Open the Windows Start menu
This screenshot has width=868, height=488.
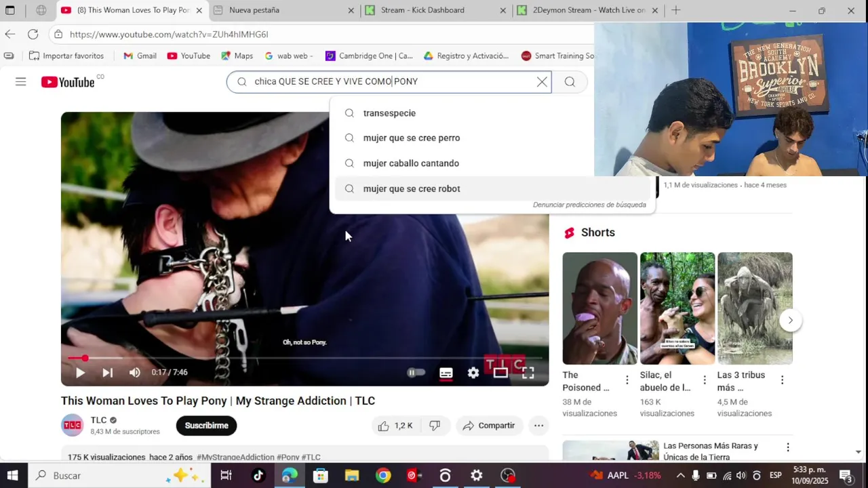[x=12, y=475]
